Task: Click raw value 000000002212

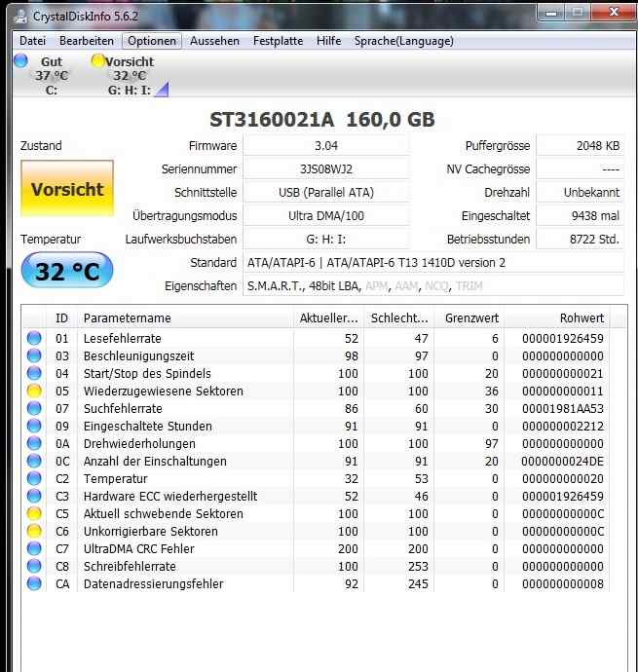Action: [563, 427]
